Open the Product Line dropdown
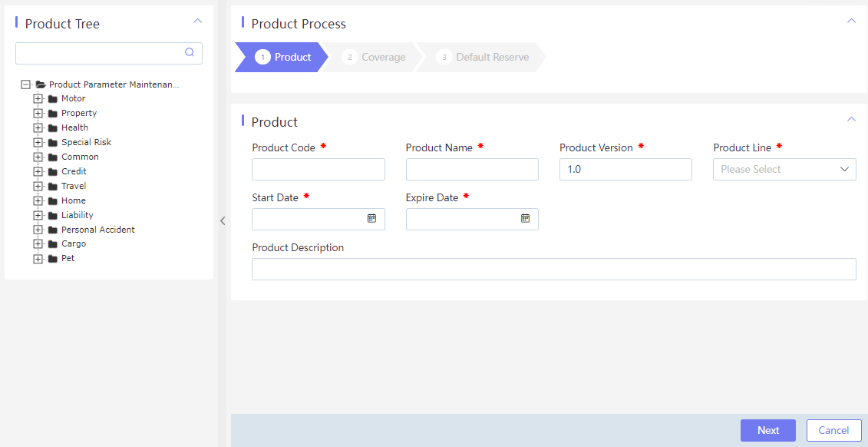 (x=784, y=170)
